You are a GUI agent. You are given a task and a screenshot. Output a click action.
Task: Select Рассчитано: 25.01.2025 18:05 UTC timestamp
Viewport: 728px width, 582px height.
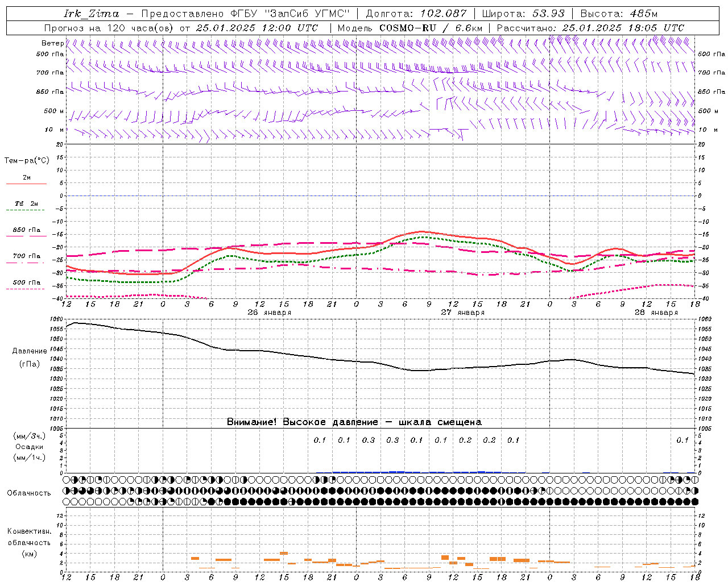[x=590, y=28]
